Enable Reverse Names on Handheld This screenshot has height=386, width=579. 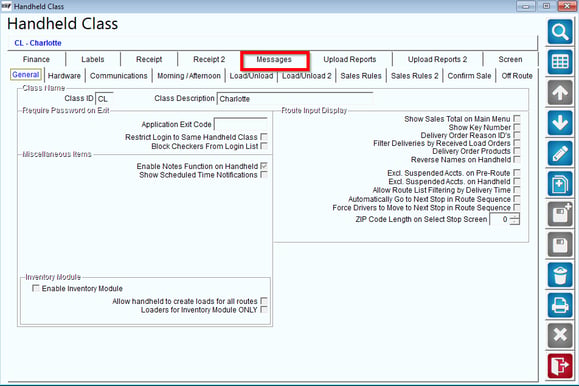(517, 160)
